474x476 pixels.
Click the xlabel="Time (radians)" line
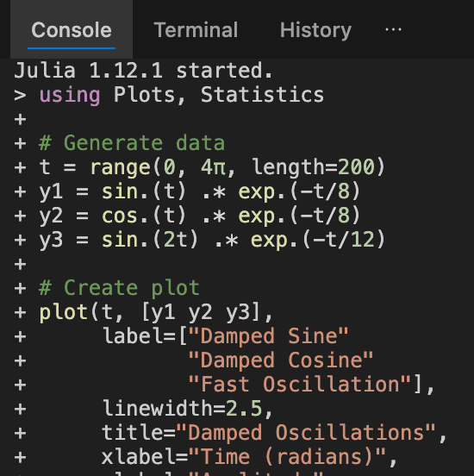pos(249,457)
